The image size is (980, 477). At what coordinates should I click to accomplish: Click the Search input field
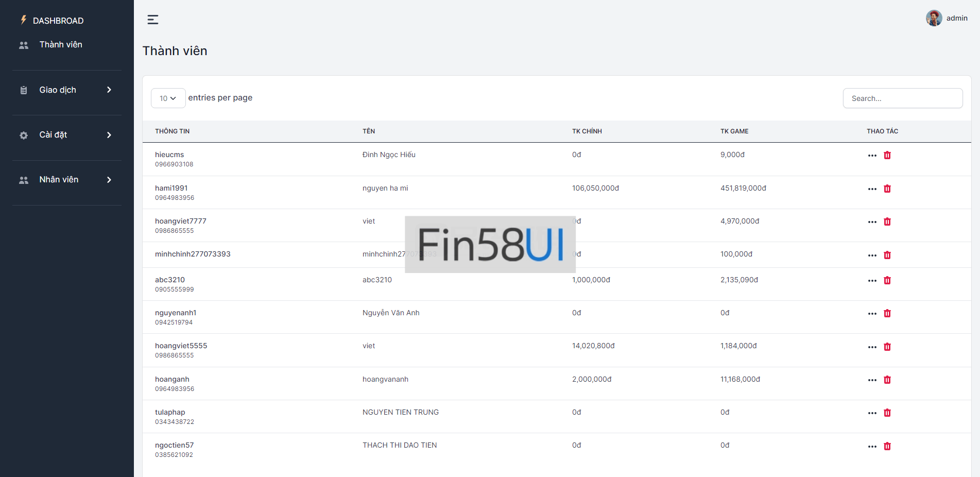click(x=902, y=98)
